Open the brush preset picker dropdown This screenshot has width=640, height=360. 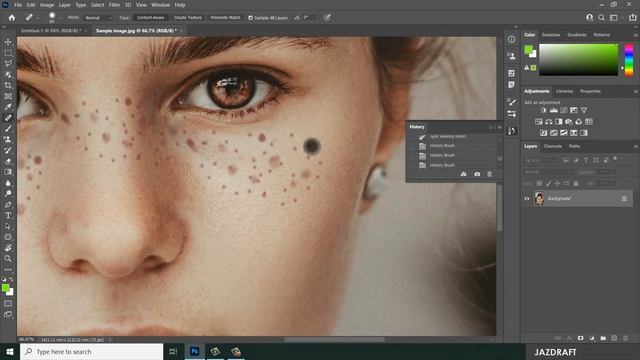coord(60,18)
